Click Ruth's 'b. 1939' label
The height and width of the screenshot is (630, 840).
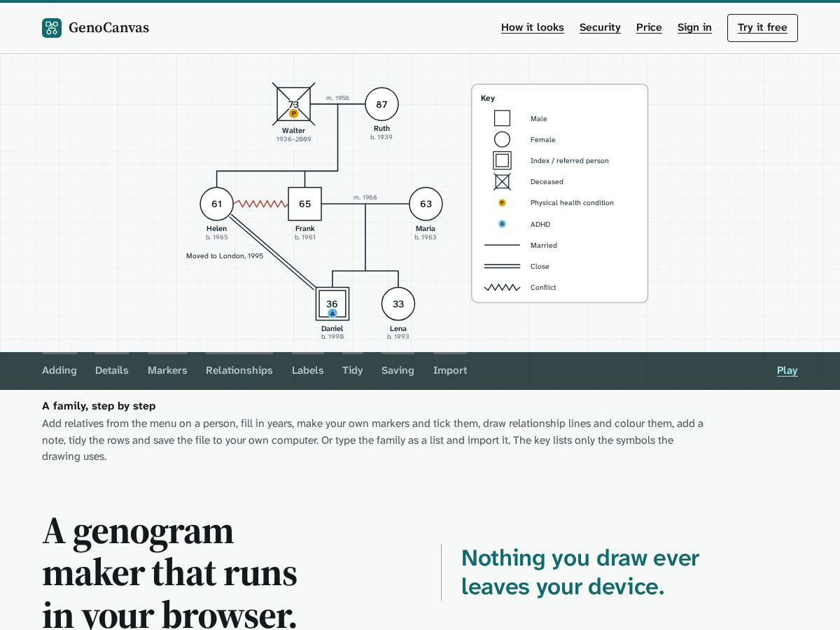[381, 137]
